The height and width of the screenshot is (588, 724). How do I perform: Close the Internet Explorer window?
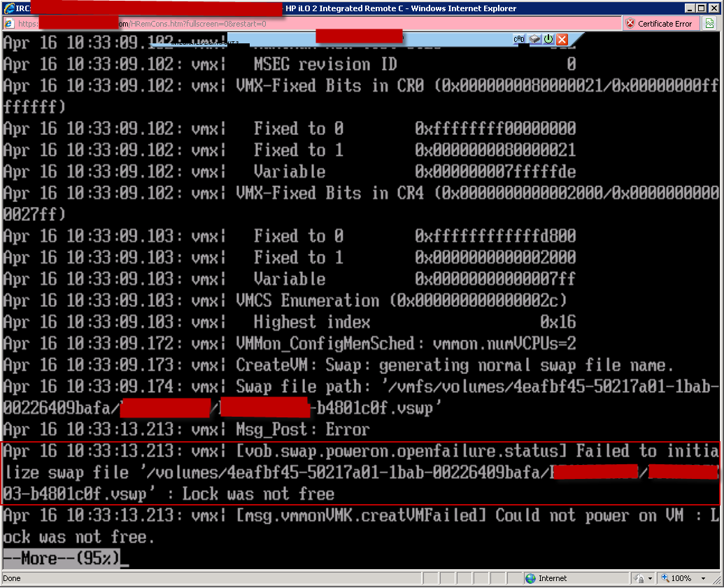pos(714,8)
